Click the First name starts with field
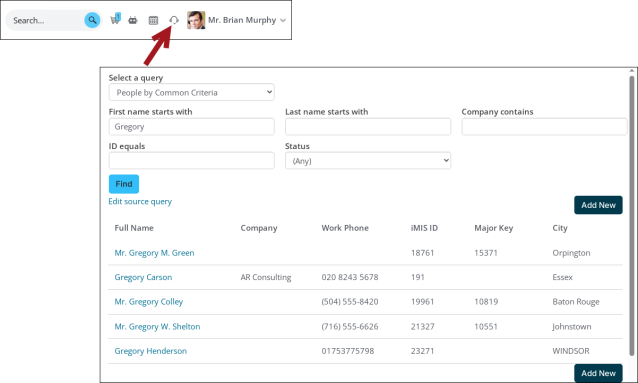Viewport: 638px width, 383px height. (191, 127)
